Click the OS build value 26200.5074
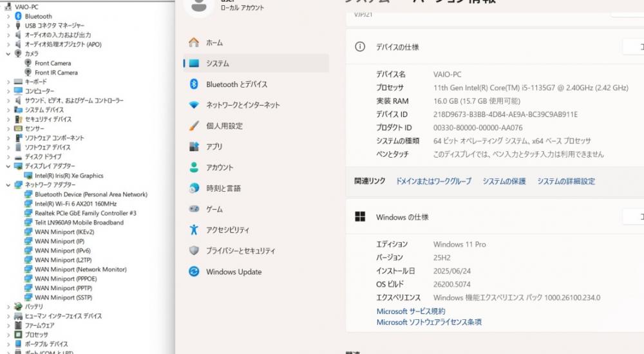Image resolution: width=644 pixels, height=354 pixels. 452,284
